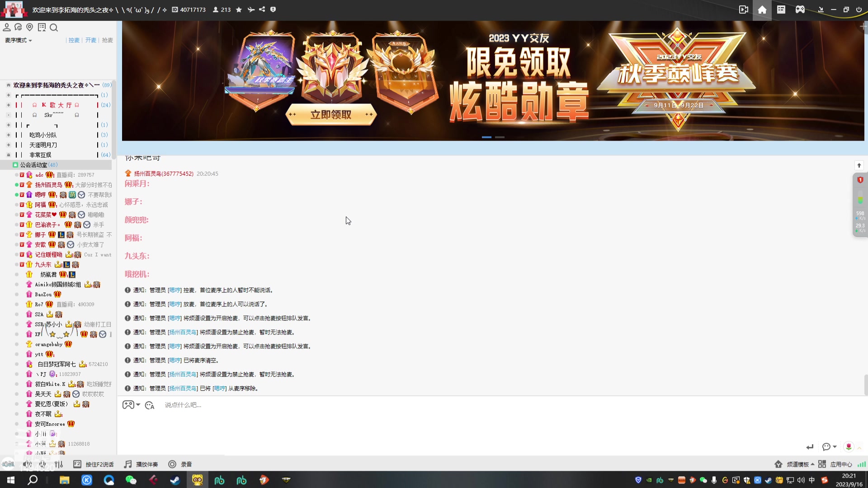Open dropdown next to game controller icon
The width and height of the screenshot is (868, 488).
click(138, 405)
